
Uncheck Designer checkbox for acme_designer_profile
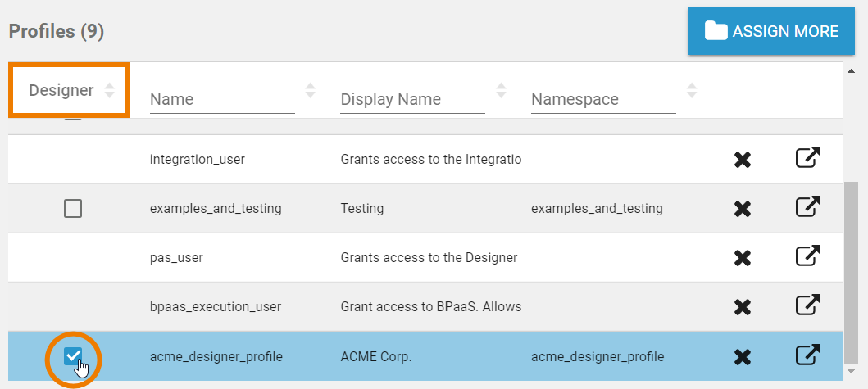click(x=73, y=355)
